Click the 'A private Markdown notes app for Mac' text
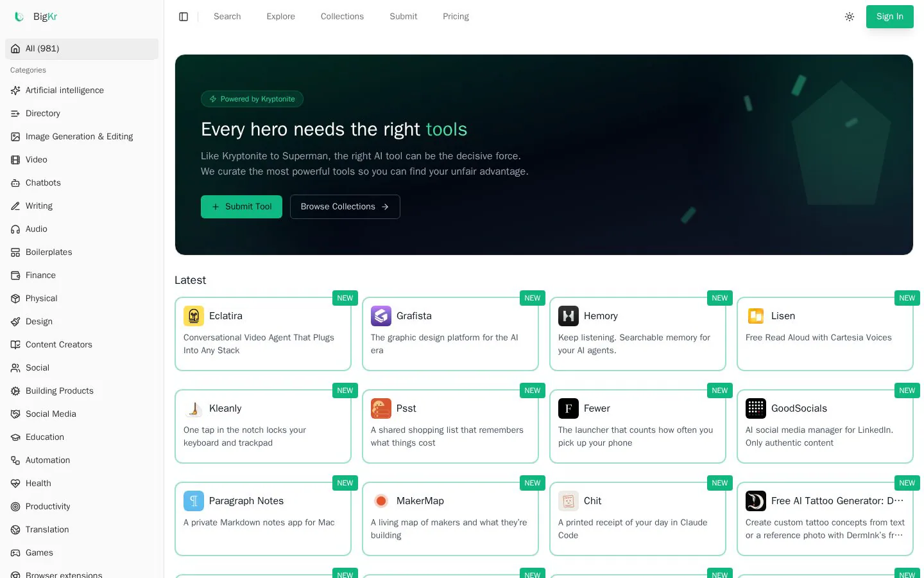Screen dimensions: 924x578 (259, 523)
